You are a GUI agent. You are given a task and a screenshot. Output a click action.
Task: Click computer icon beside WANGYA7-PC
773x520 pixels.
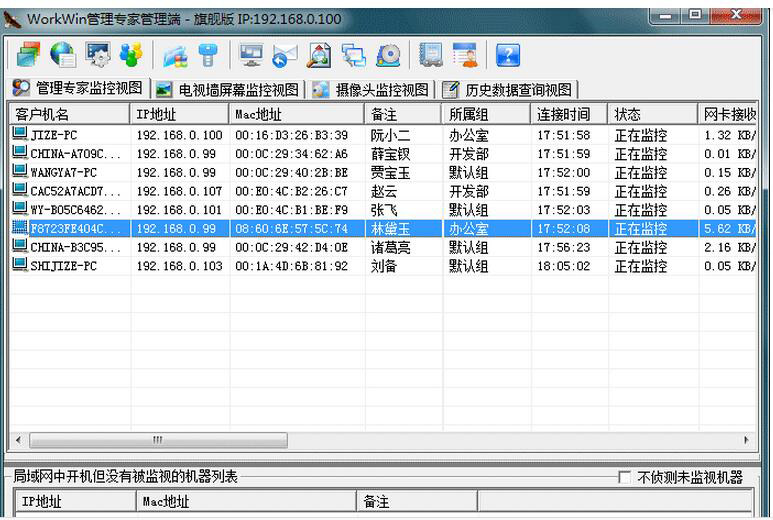coord(20,171)
